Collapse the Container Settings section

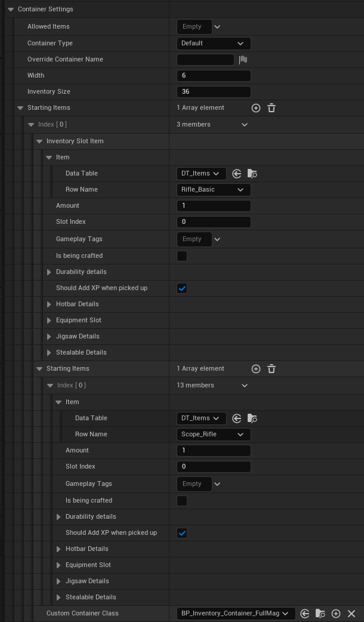coord(11,9)
